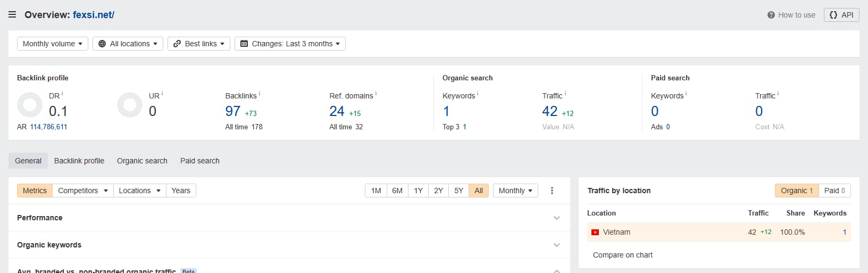Open the API button
The image size is (868, 273).
(x=841, y=15)
